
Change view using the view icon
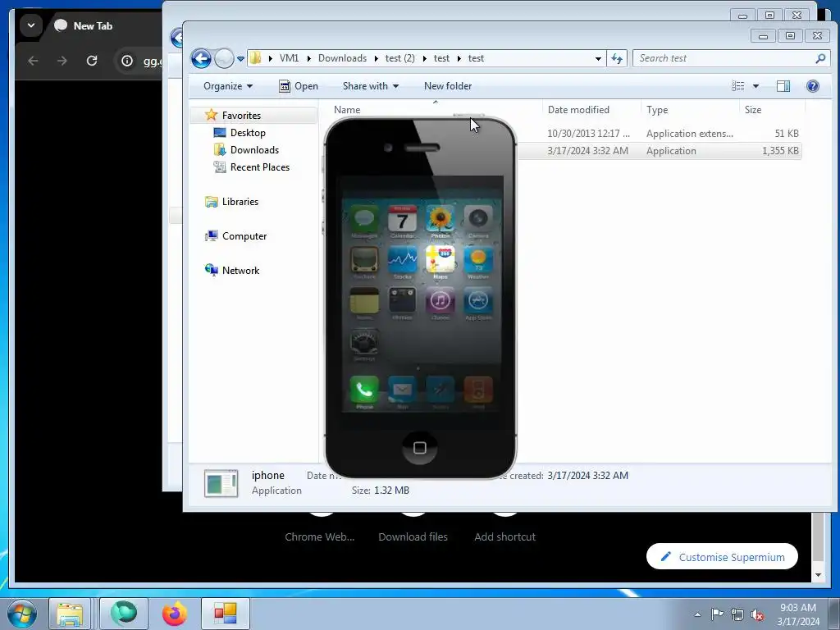pyautogui.click(x=738, y=85)
